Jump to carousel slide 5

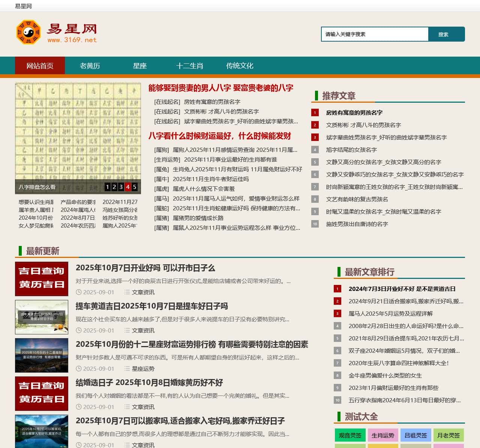[x=135, y=187]
